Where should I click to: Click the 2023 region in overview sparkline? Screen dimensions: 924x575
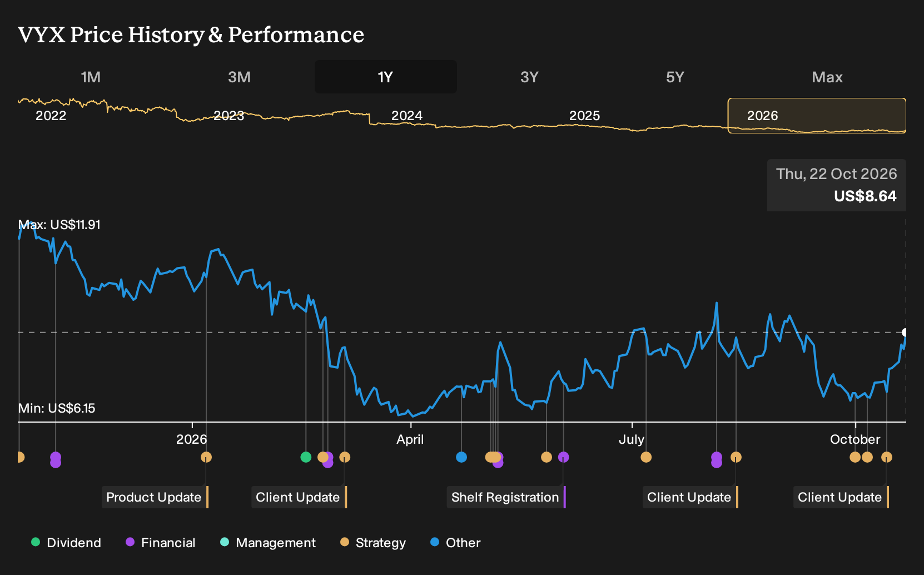(229, 116)
